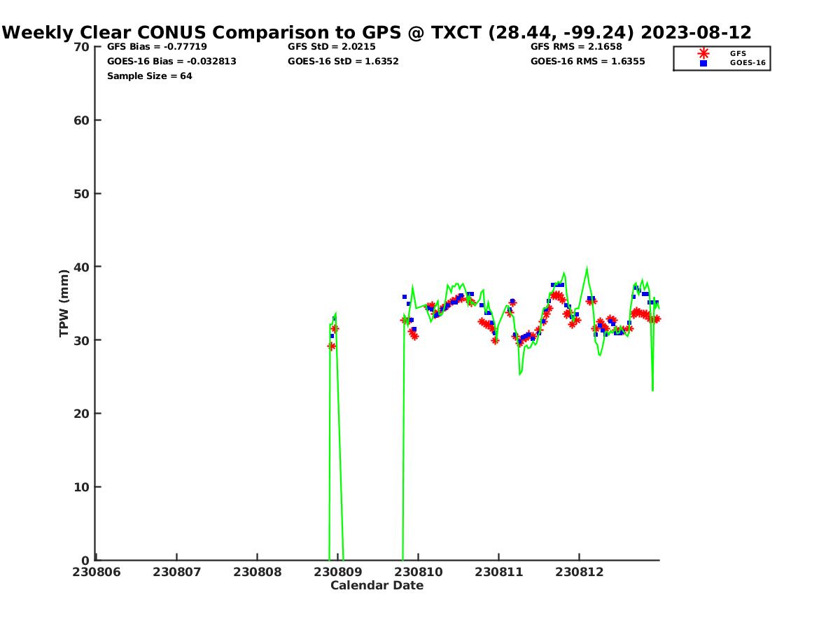The image size is (840, 630).
Task: Click the 'GFS Bias = -0.77719' text
Action: tap(157, 47)
